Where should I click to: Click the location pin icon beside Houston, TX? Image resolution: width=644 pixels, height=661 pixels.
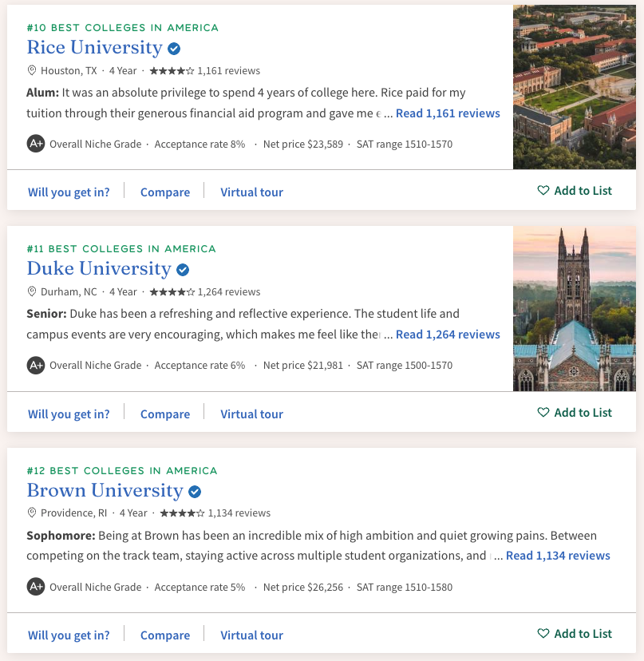click(32, 70)
